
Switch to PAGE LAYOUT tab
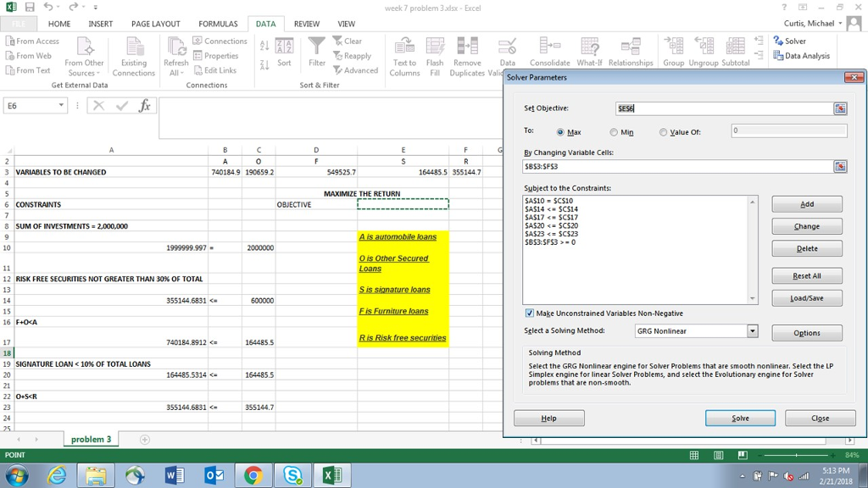click(156, 24)
